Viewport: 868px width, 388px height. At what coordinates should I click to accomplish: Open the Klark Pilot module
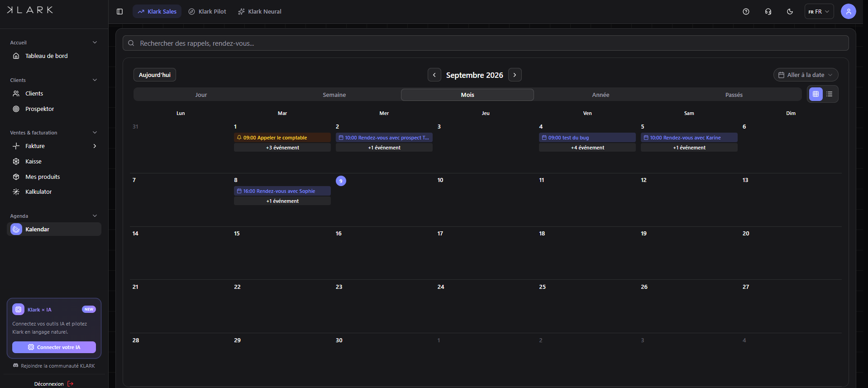[x=207, y=11]
